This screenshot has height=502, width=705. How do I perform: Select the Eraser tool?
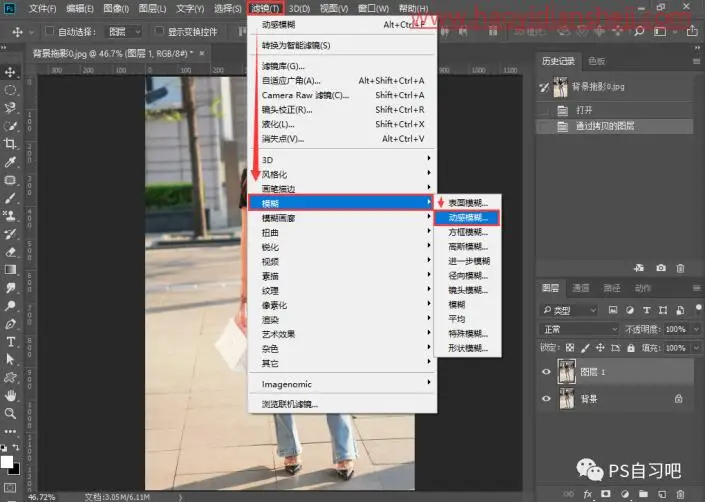[10, 252]
